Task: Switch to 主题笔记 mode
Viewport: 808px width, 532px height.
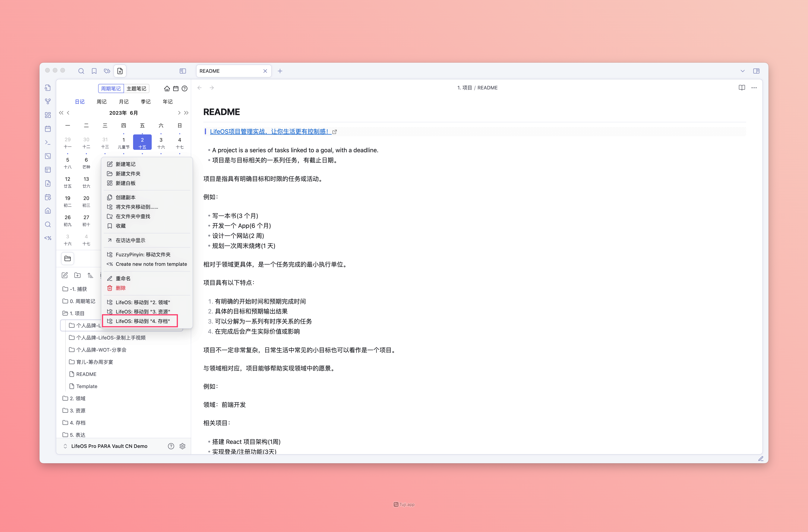Action: [136, 89]
